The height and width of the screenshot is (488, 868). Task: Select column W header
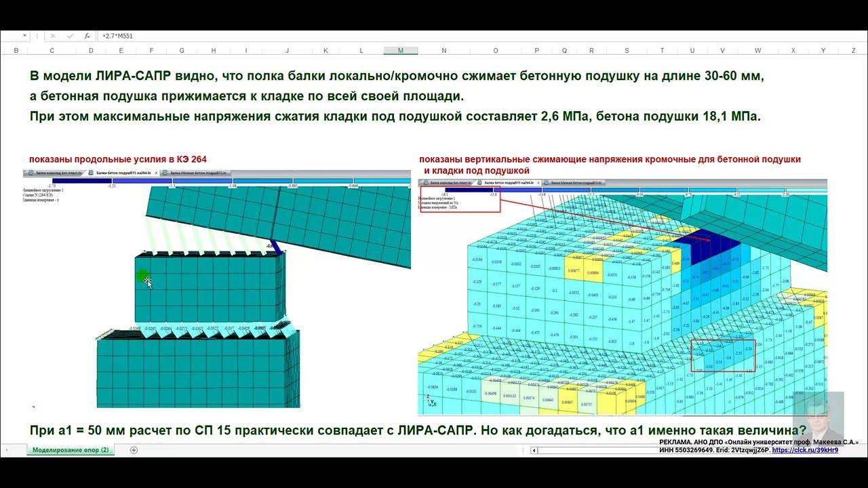coord(758,51)
